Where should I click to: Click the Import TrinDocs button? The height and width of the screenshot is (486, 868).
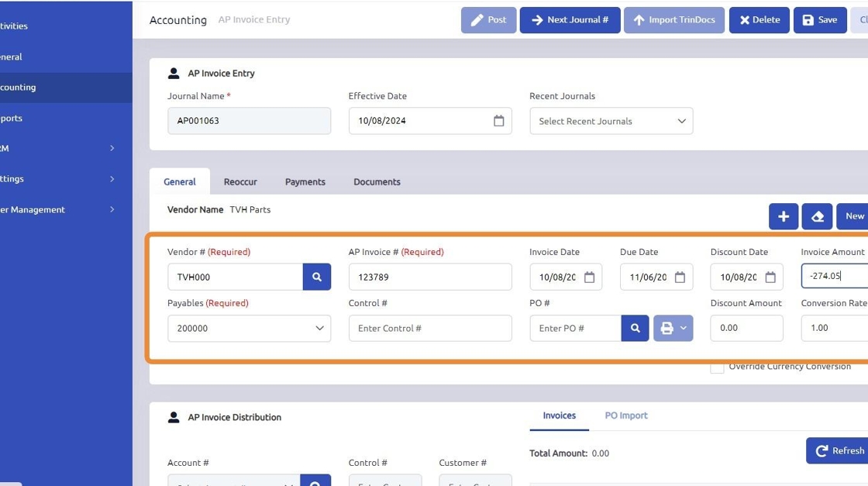[x=674, y=20]
